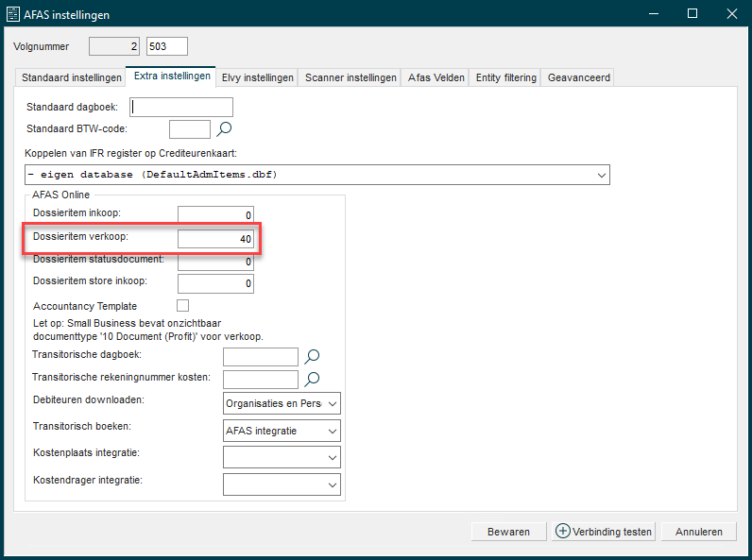Select the Afas Velden tab
The height and width of the screenshot is (560, 752).
point(436,77)
